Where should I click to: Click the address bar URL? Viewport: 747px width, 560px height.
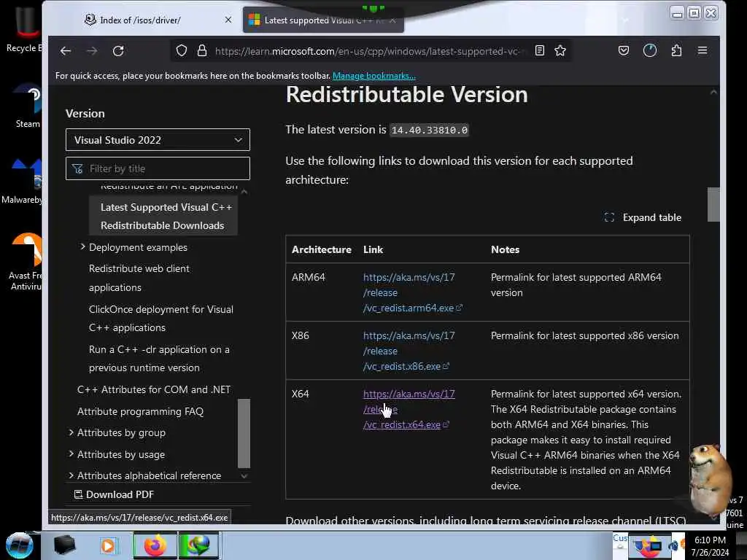point(370,51)
